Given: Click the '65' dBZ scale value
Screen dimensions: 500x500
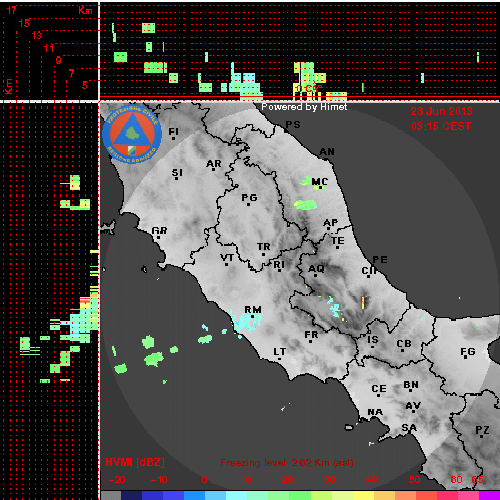Looking at the screenshot, I should tap(477, 480).
